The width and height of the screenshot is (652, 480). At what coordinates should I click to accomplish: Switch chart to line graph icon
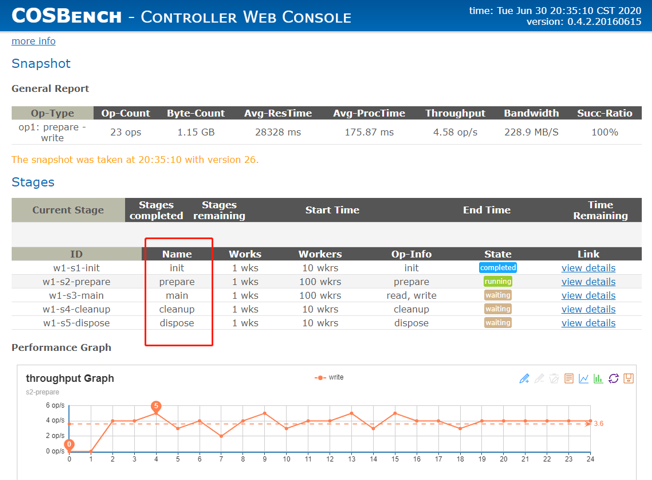coord(583,378)
